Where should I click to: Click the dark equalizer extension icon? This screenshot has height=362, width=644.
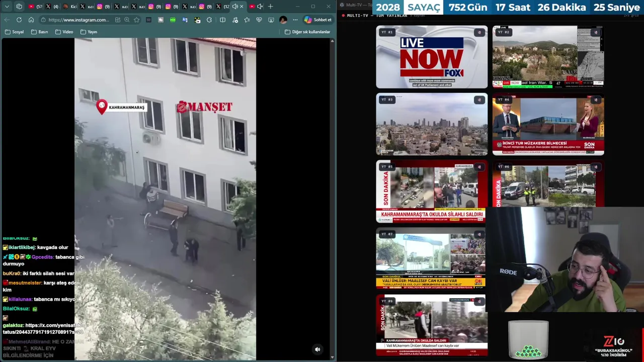pos(148,20)
